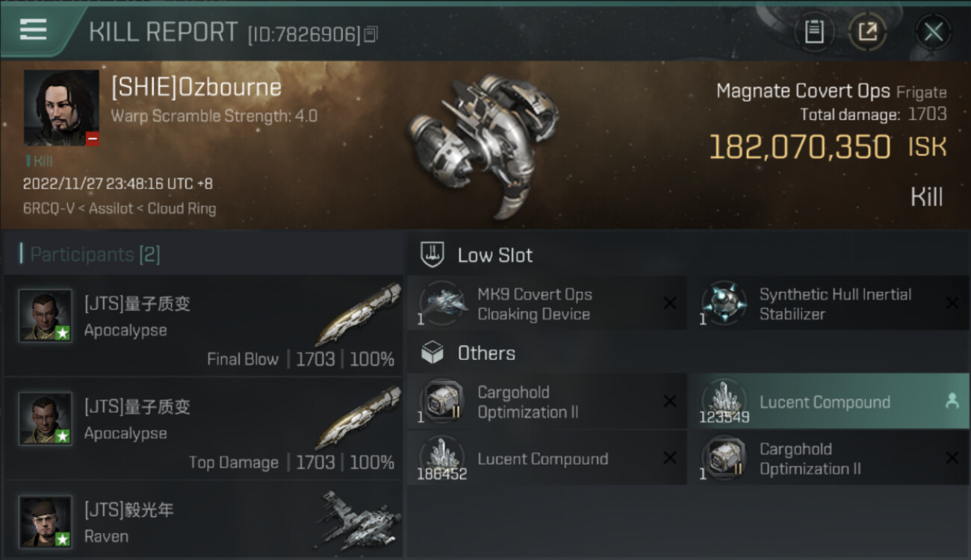The width and height of the screenshot is (971, 560).
Task: Click the Low Slot section icon
Action: (432, 255)
